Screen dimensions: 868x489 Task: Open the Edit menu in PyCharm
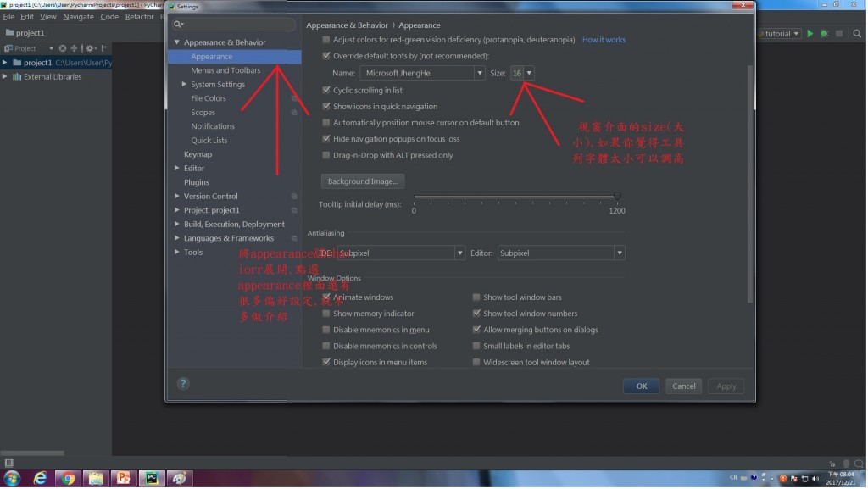[x=27, y=17]
